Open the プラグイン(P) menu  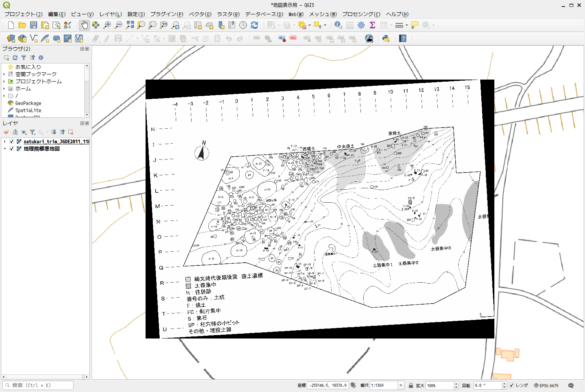pyautogui.click(x=167, y=14)
